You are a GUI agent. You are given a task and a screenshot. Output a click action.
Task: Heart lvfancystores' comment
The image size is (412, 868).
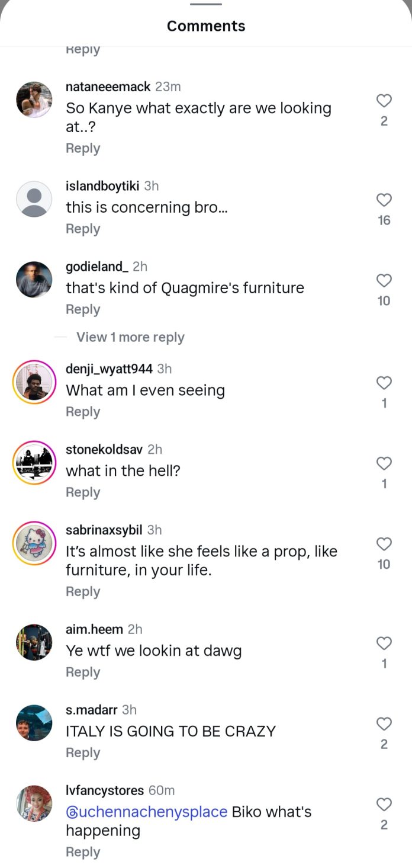tap(384, 805)
